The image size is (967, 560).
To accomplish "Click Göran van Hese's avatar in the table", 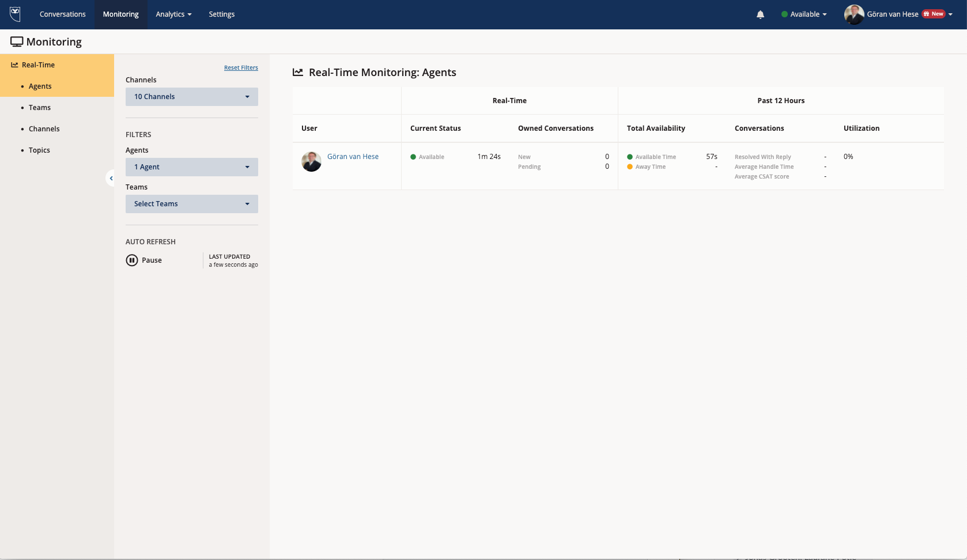I will [x=311, y=162].
